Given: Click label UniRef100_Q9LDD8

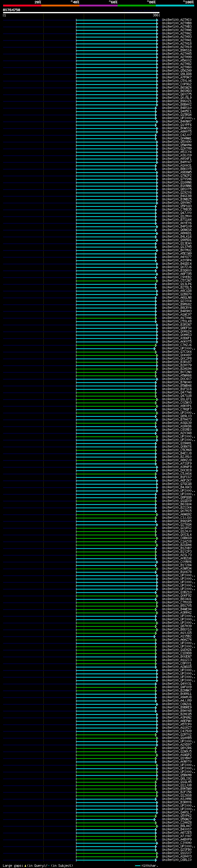Looking at the screenshot, I should [x=177, y=74].
